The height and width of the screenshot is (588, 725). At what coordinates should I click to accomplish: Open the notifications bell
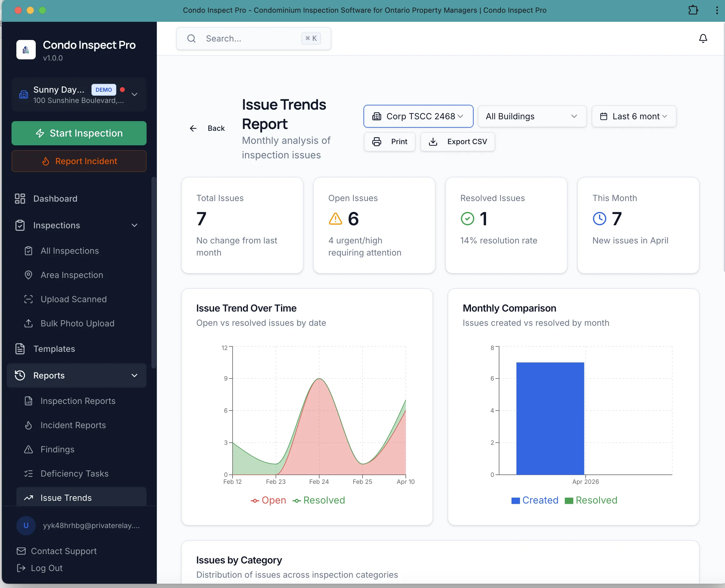(703, 39)
